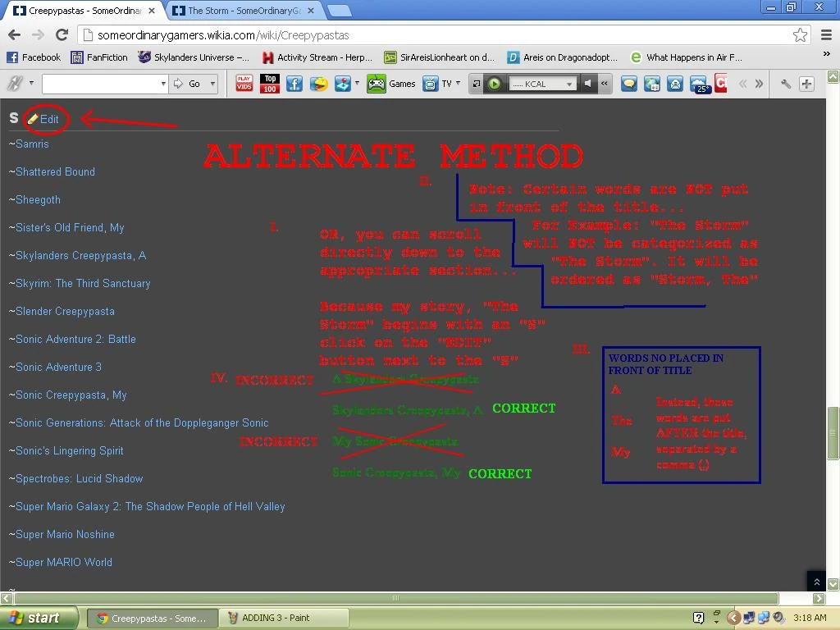This screenshot has width=840, height=630.
Task: Click the Facebook icon in the toolbar
Action: coord(294,84)
